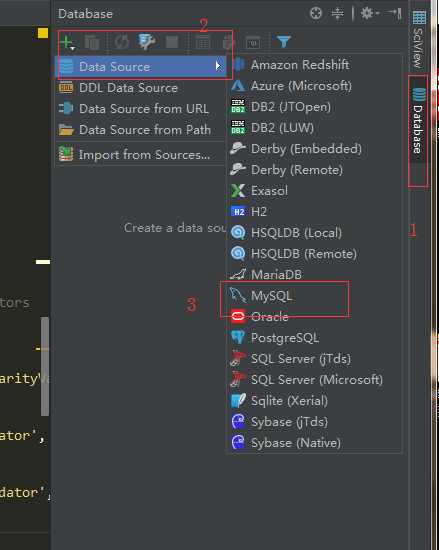The image size is (439, 550).
Task: Click the editor vertical scrollbar thumb
Action: click(x=45, y=367)
